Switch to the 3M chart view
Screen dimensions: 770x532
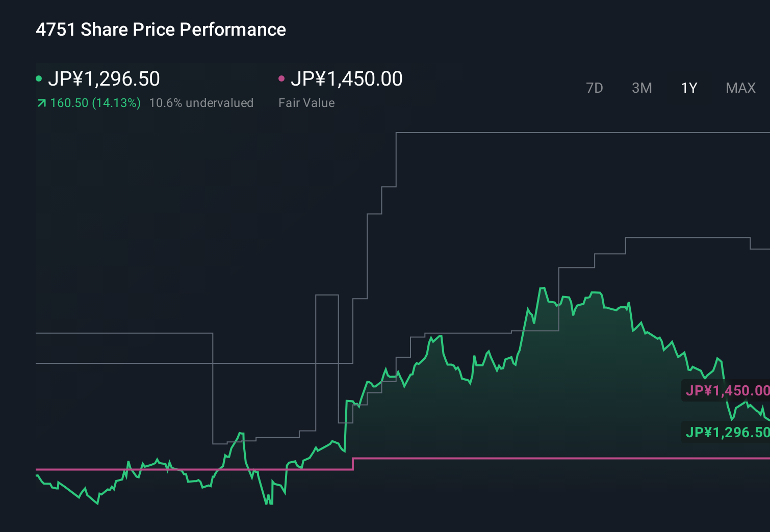pos(641,88)
